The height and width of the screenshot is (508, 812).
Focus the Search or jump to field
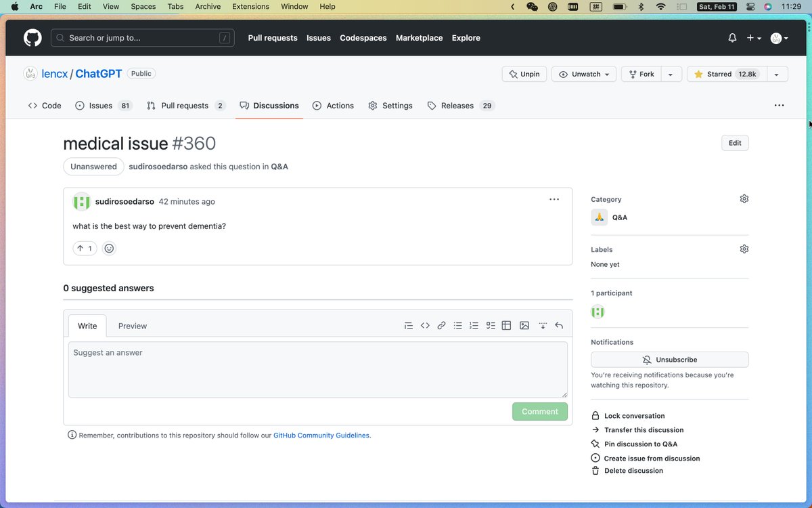(143, 38)
